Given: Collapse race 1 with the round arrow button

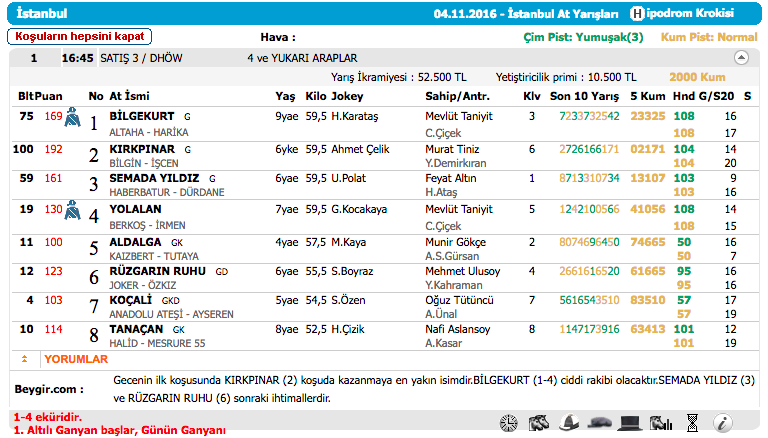Looking at the screenshot, I should [741, 58].
